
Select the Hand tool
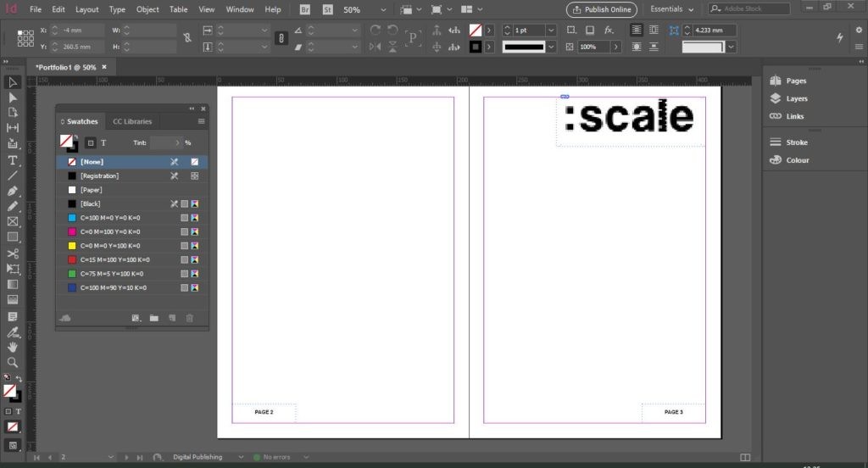coord(13,348)
